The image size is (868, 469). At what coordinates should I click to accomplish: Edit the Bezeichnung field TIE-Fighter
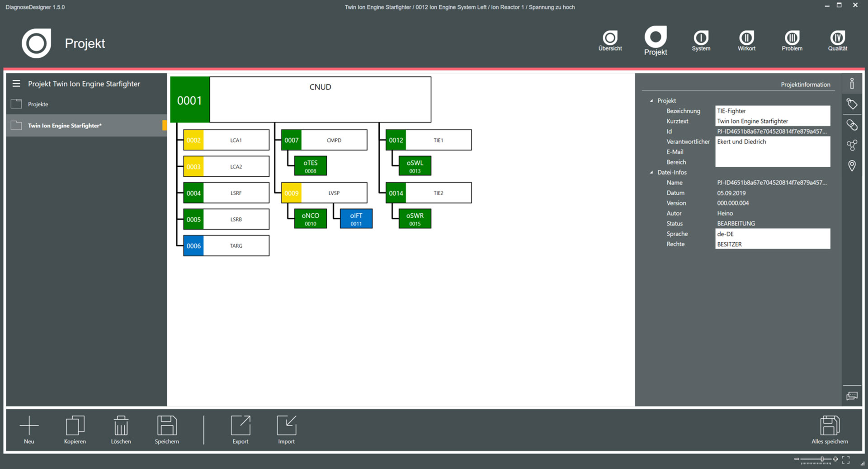coord(772,111)
